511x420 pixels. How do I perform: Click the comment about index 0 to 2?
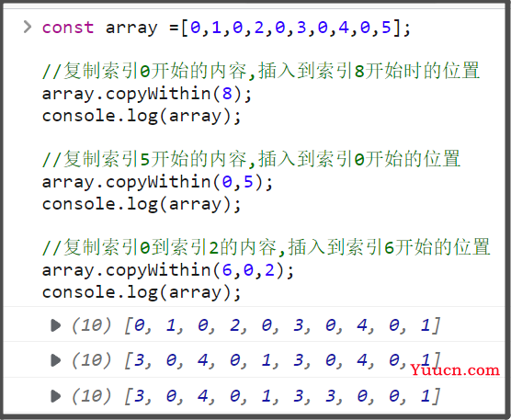[x=267, y=247]
